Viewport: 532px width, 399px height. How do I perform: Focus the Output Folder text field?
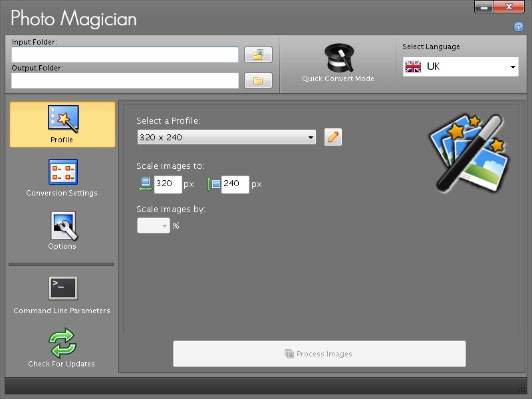pyautogui.click(x=125, y=80)
